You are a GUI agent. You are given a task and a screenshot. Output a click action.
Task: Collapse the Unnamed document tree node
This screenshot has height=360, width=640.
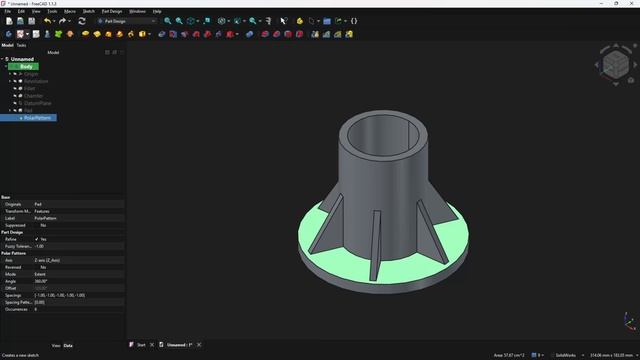click(2, 59)
